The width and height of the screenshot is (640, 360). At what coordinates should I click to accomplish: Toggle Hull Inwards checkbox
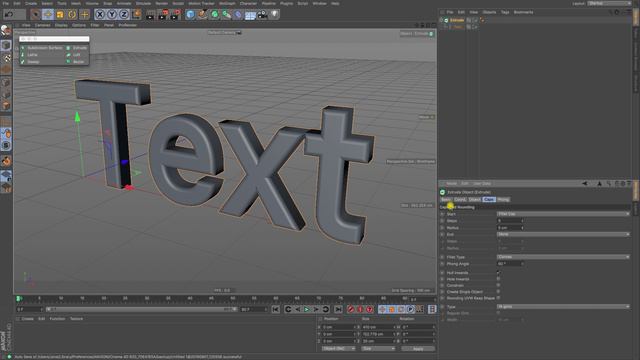(x=498, y=273)
